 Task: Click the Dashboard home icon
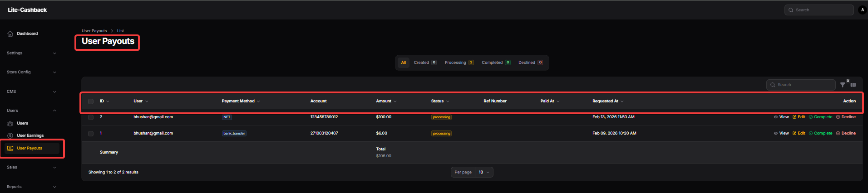(x=10, y=34)
